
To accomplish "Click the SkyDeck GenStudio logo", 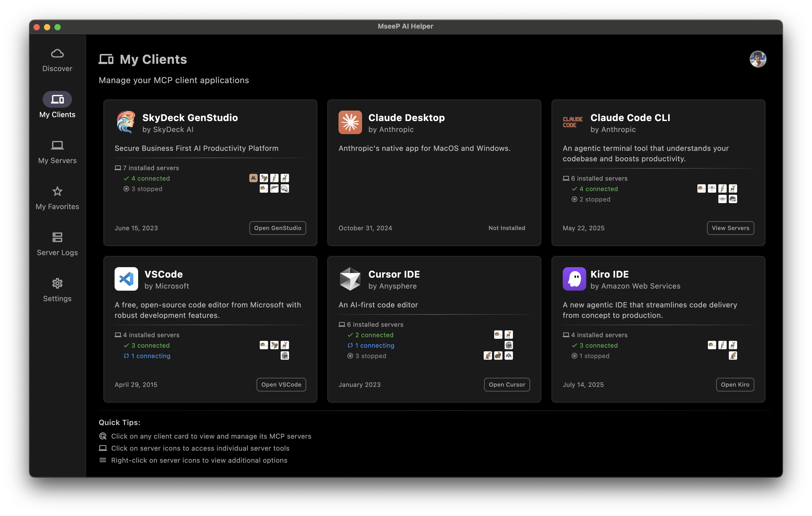I will click(x=126, y=122).
